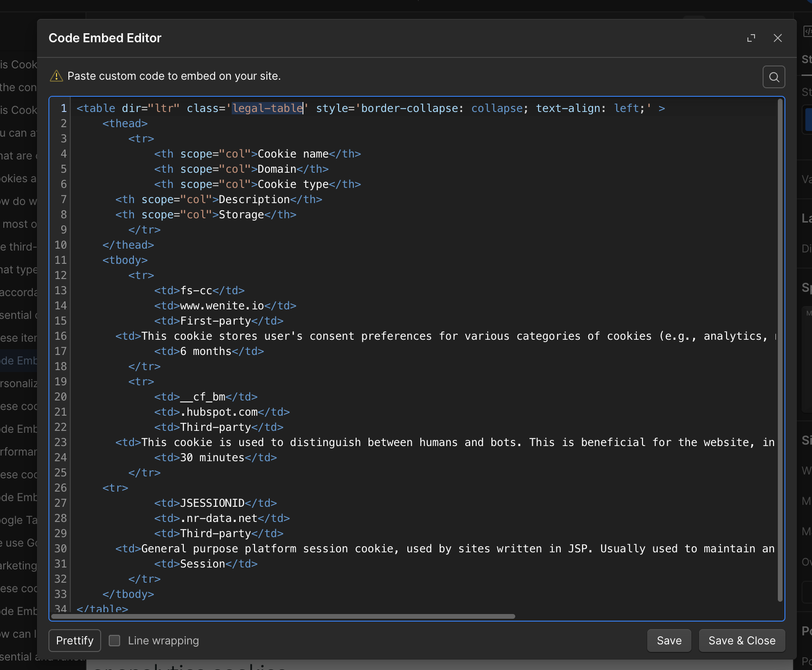Close the Code Embed Editor dialog
Screen dimensions: 812x670
(777, 38)
